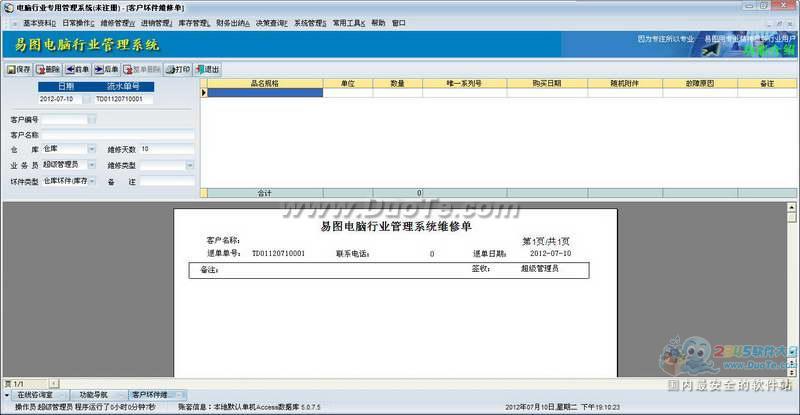
Task: Click the date 2012-07-10 in print preview
Action: [551, 253]
